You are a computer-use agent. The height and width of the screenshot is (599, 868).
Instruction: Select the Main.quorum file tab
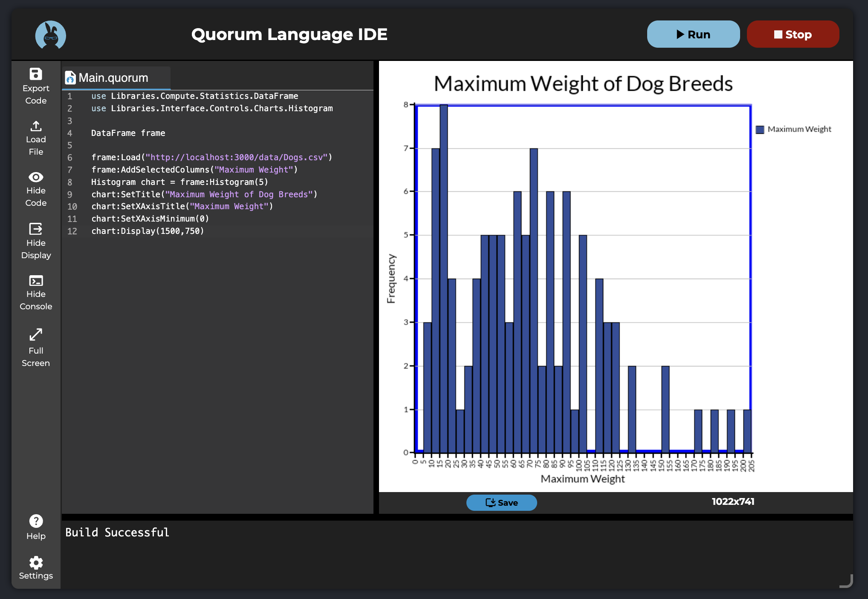(113, 78)
